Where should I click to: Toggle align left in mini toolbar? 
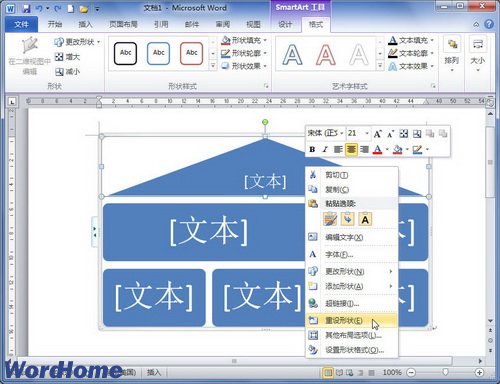(x=338, y=149)
